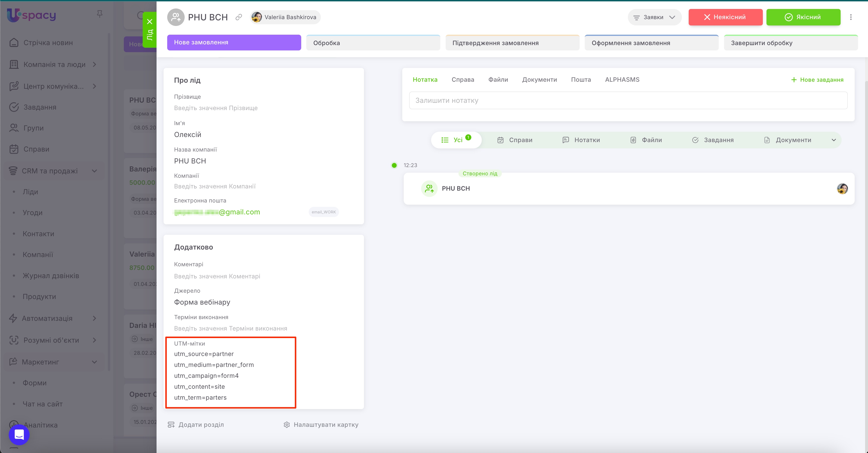
Task: Click the copy link icon beside РНU ВСН
Action: click(x=238, y=17)
